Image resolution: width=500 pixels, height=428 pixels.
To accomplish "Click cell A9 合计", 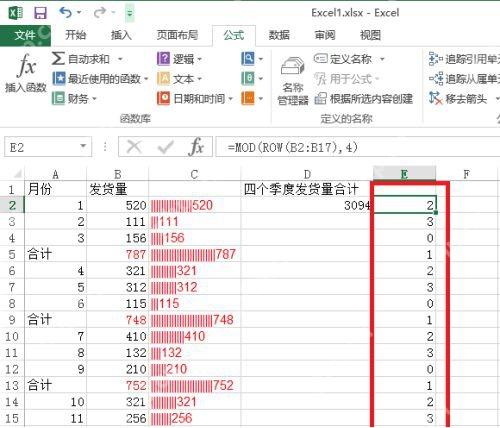I will pos(55,320).
